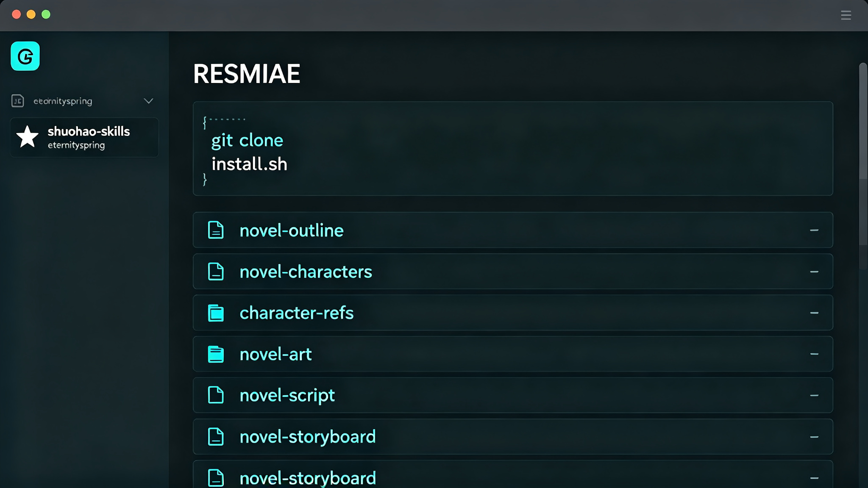Click the novel-characters file icon
This screenshot has width=868, height=488.
(216, 272)
